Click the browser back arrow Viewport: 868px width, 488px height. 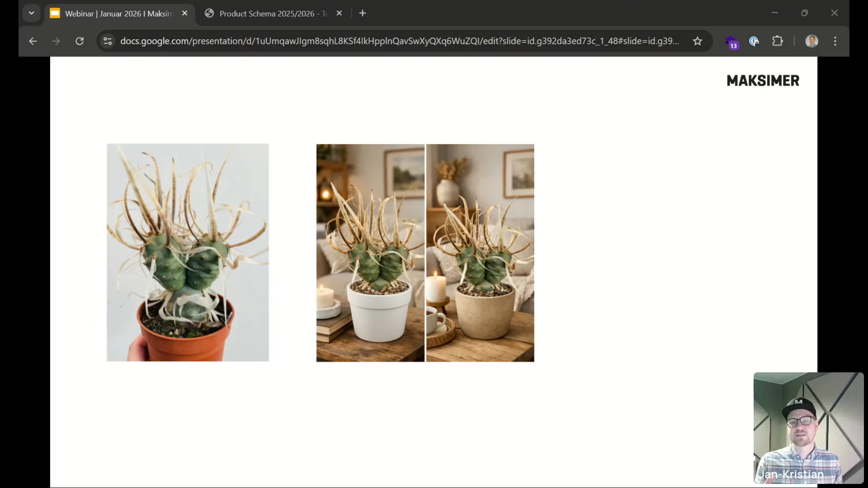click(x=33, y=41)
